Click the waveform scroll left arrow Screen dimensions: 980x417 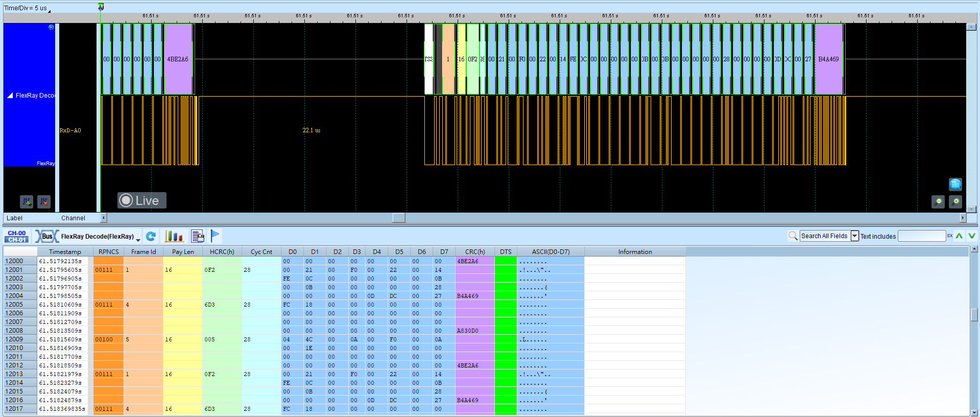104,218
